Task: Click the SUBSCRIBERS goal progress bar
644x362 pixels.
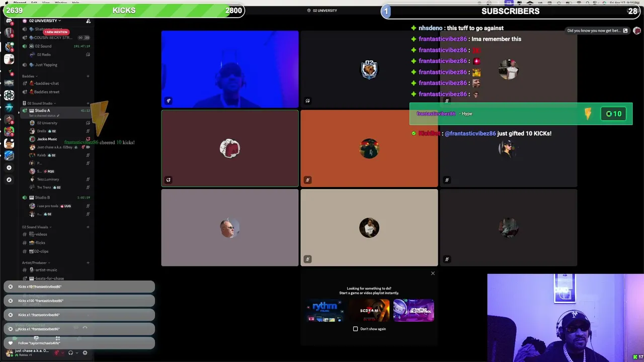Action: point(511,11)
